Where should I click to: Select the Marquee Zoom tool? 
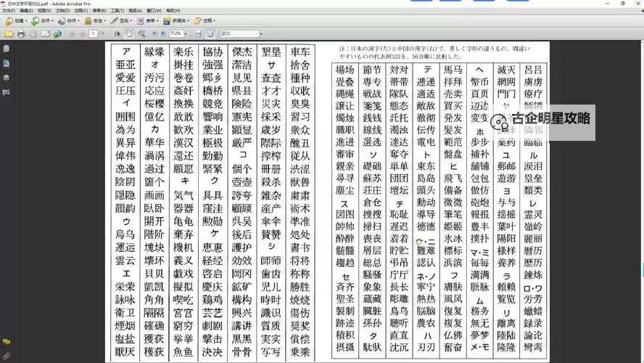(141, 33)
